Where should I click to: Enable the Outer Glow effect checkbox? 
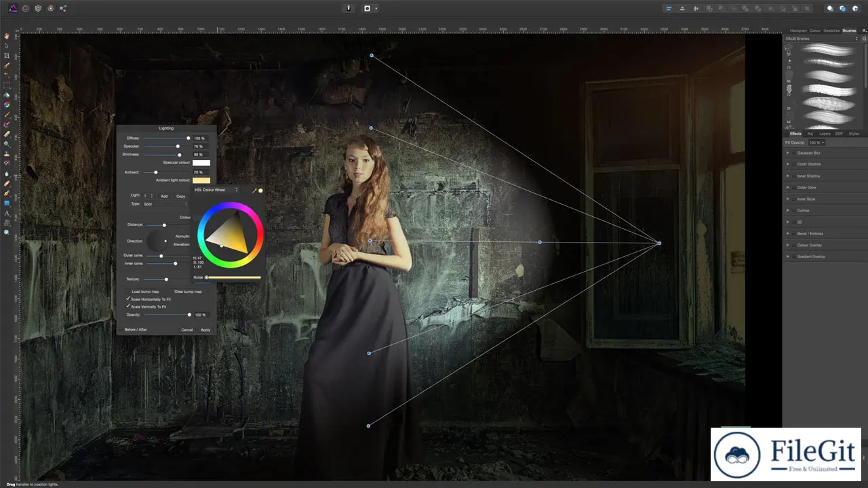pos(793,187)
